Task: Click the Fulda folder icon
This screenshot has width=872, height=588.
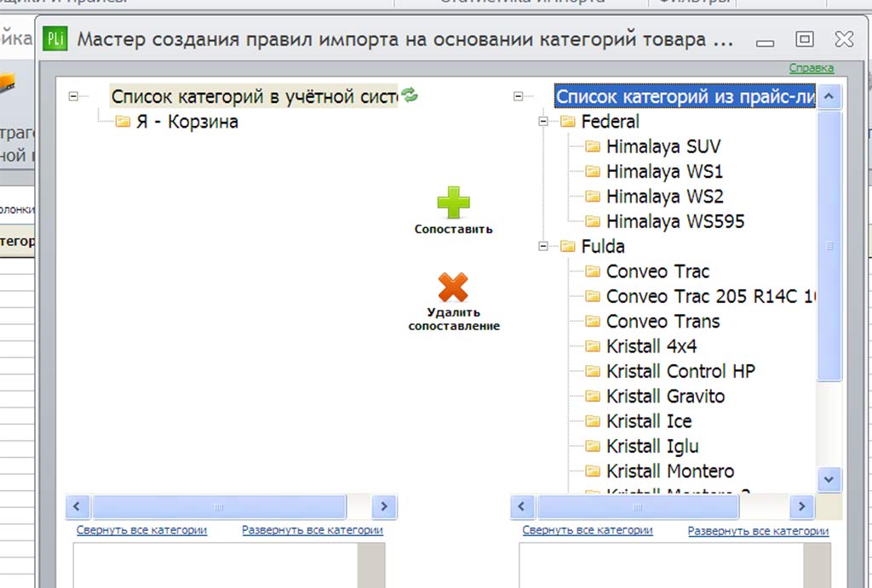Action: (567, 246)
